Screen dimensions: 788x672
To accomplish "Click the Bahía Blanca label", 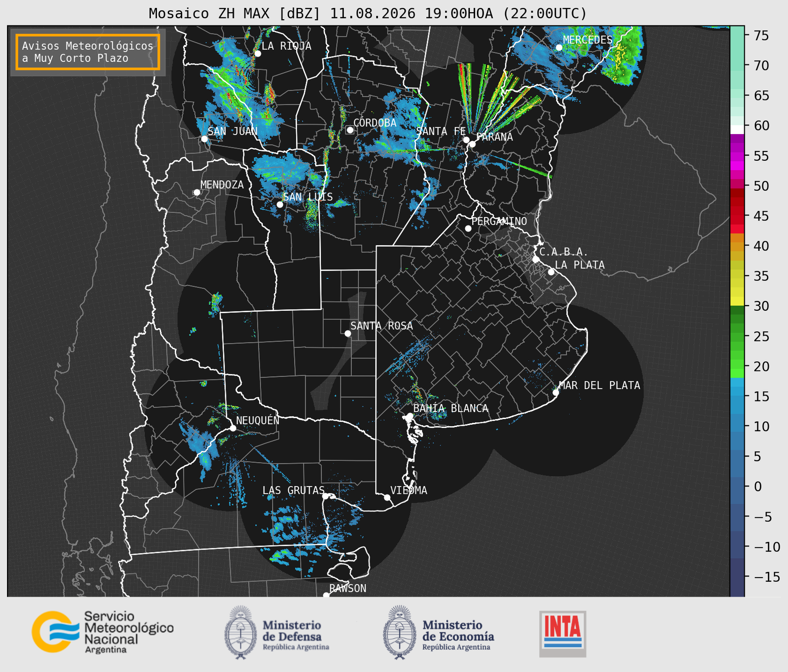I will 451,408.
